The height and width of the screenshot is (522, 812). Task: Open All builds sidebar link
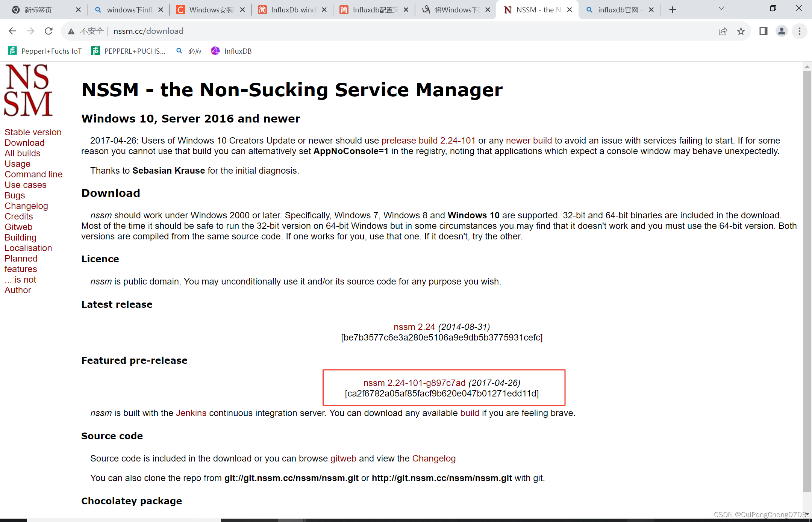coord(23,153)
